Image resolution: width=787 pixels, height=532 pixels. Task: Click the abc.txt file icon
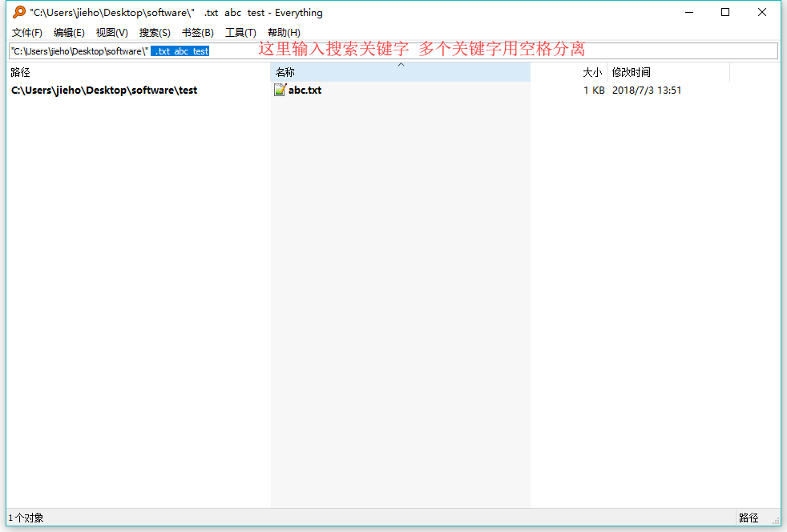point(280,90)
